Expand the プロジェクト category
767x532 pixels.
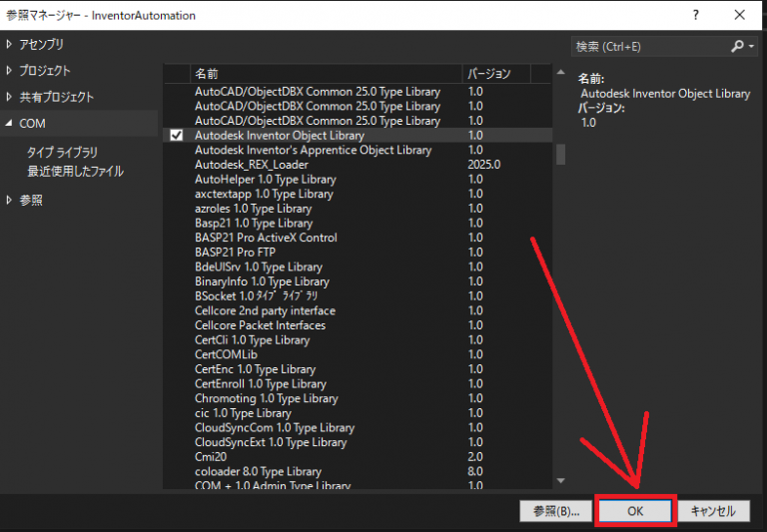pyautogui.click(x=10, y=71)
